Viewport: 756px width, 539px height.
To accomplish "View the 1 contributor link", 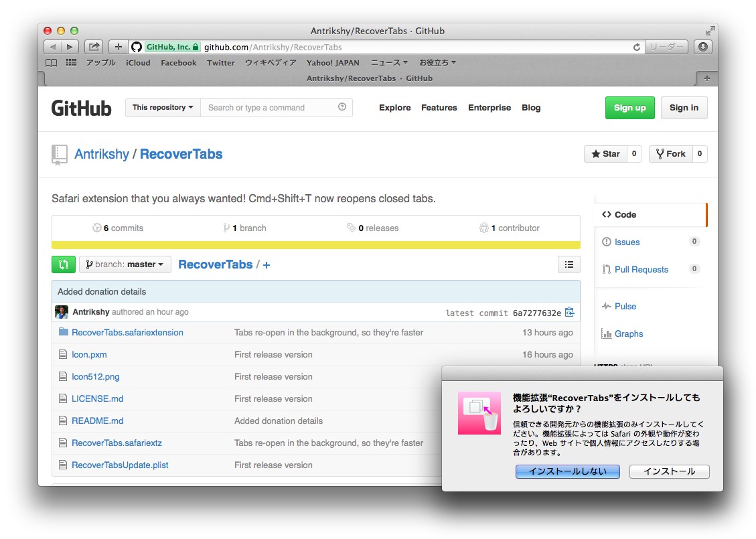I will (509, 228).
